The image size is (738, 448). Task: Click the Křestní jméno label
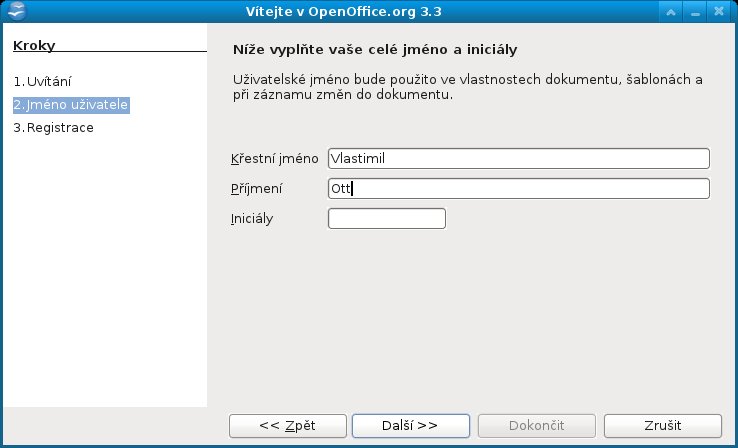[275, 159]
